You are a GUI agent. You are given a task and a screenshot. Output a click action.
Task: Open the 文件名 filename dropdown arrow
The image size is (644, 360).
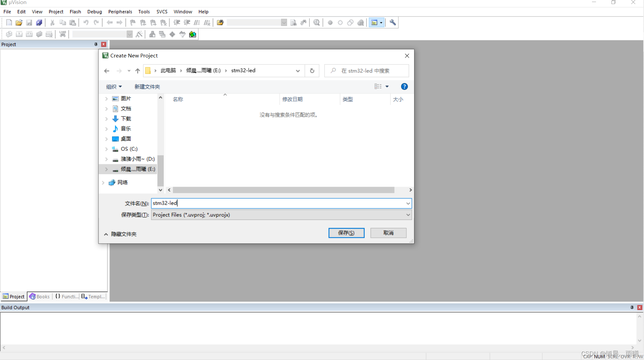(x=408, y=203)
